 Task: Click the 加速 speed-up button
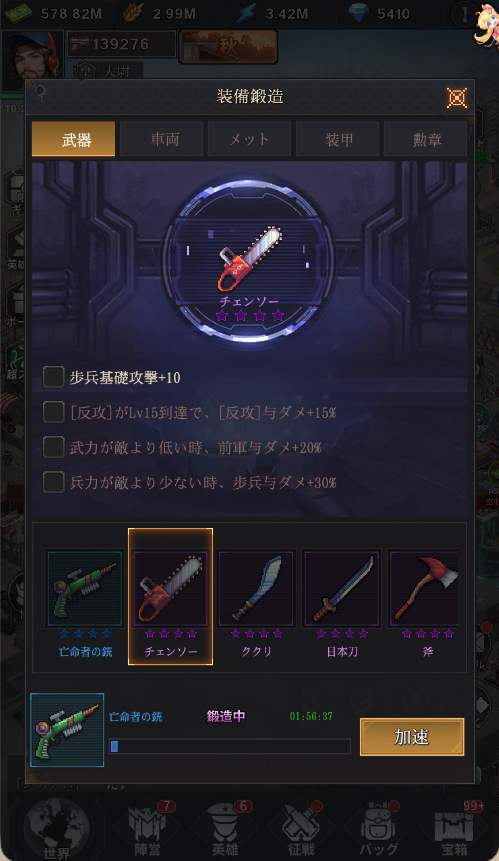(412, 737)
